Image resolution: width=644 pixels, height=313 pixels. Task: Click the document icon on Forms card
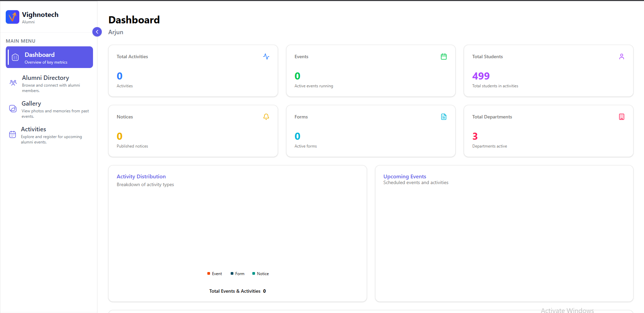[444, 117]
